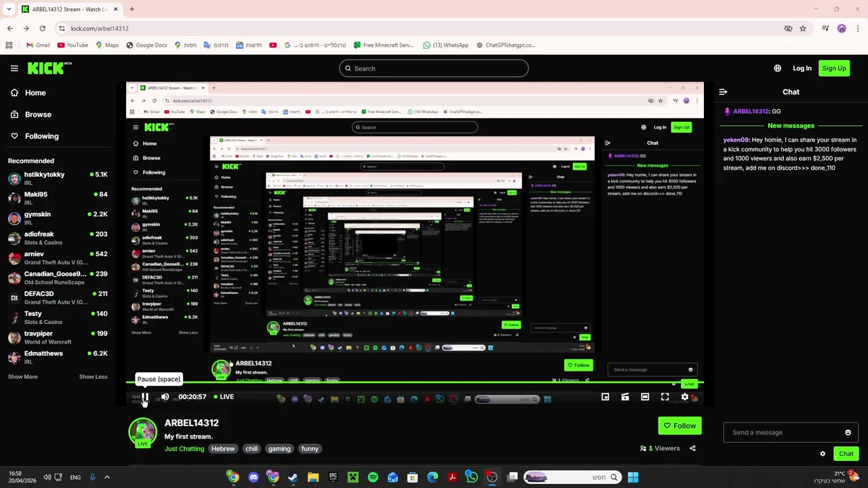The image size is (868, 488).
Task: Open the tab search dropdown arrow
Action: pyautogui.click(x=9, y=9)
